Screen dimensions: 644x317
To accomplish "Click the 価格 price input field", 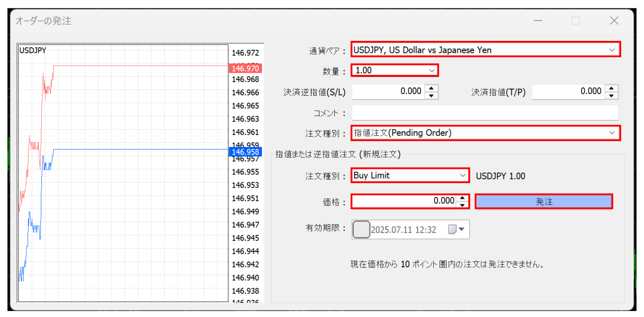I will (x=403, y=201).
